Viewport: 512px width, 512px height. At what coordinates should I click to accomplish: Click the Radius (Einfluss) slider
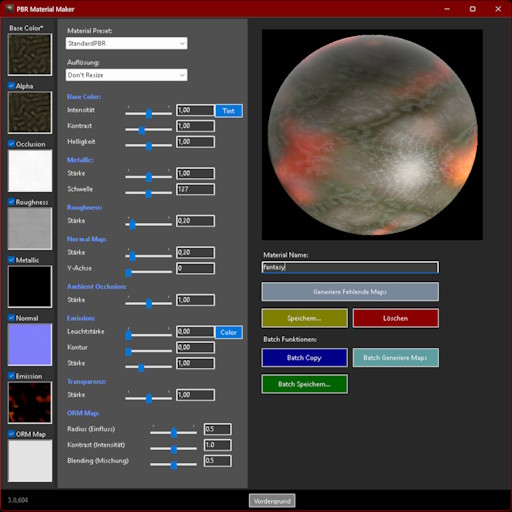(x=174, y=432)
